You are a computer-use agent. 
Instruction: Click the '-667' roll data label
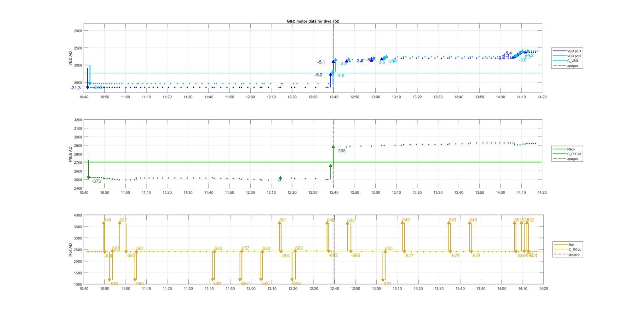tap(245, 284)
